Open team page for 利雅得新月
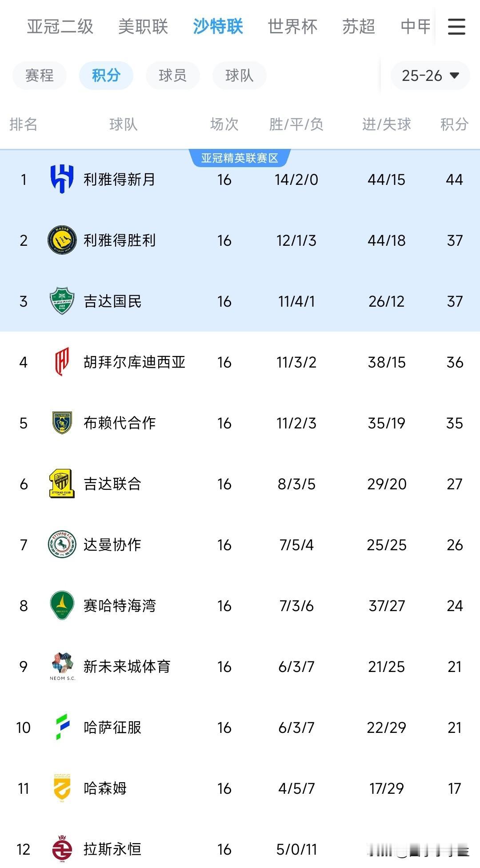 119,180
